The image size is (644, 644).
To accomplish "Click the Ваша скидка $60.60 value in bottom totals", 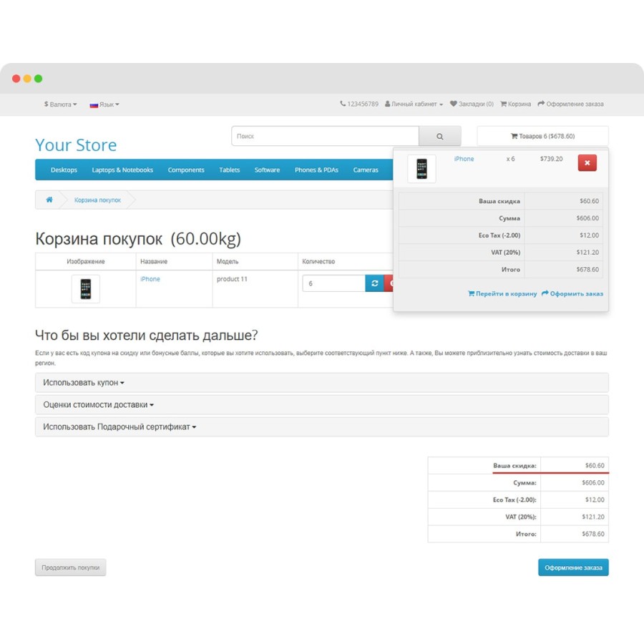I will [595, 465].
